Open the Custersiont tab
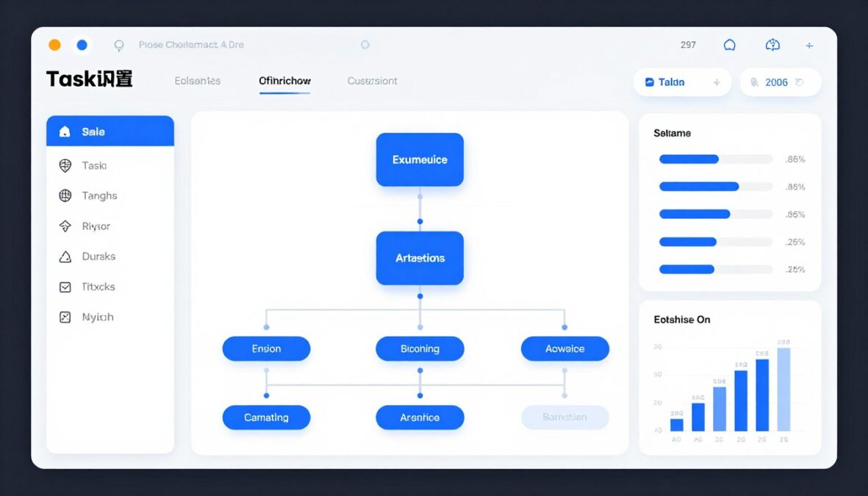868x496 pixels. (x=372, y=82)
